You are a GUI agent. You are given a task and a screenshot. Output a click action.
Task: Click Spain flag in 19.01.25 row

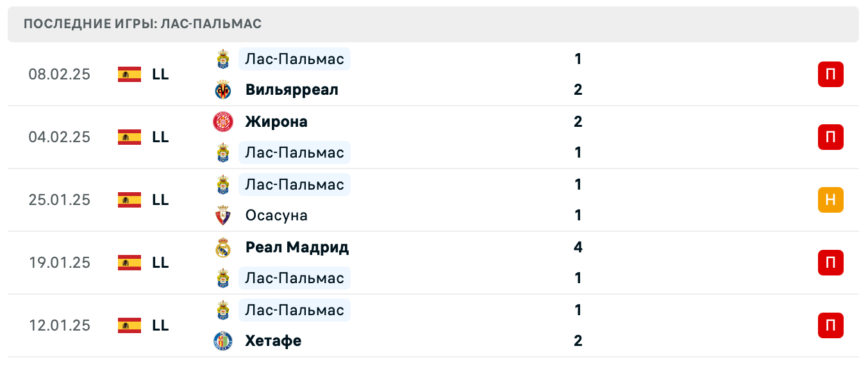point(129,263)
